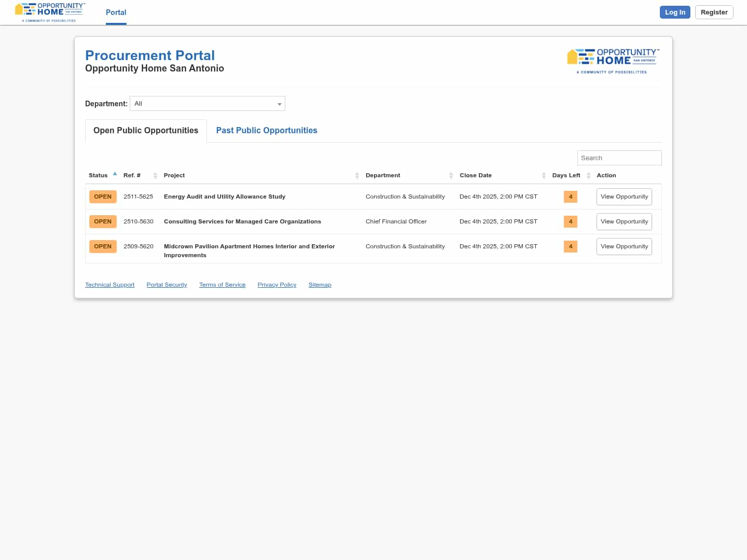Screen dimensions: 747x560
Task: Open the Portal navigation item
Action: tap(116, 12)
